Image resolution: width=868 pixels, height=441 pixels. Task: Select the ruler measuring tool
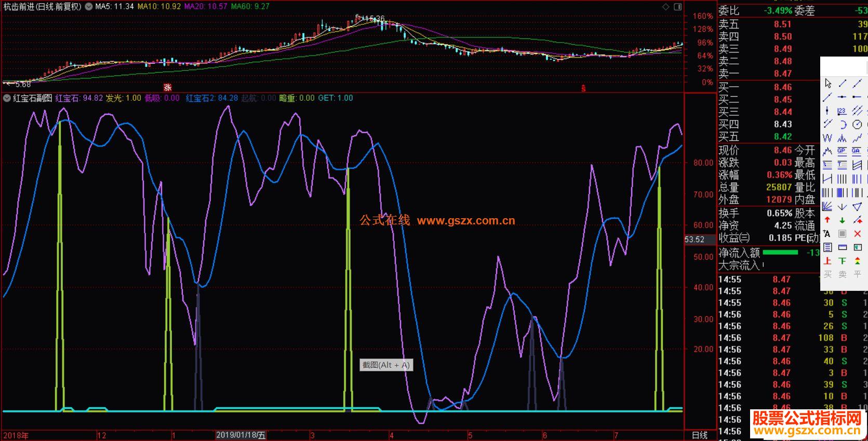(x=842, y=247)
